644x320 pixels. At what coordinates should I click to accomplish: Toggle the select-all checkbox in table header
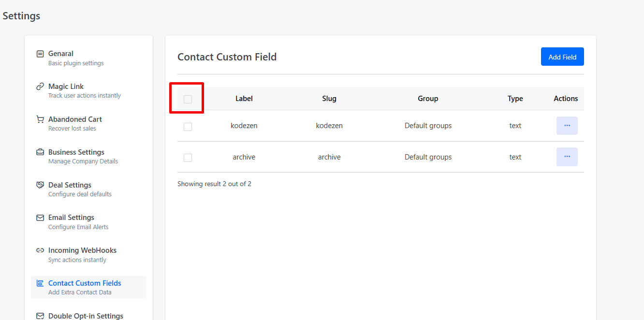click(x=188, y=99)
